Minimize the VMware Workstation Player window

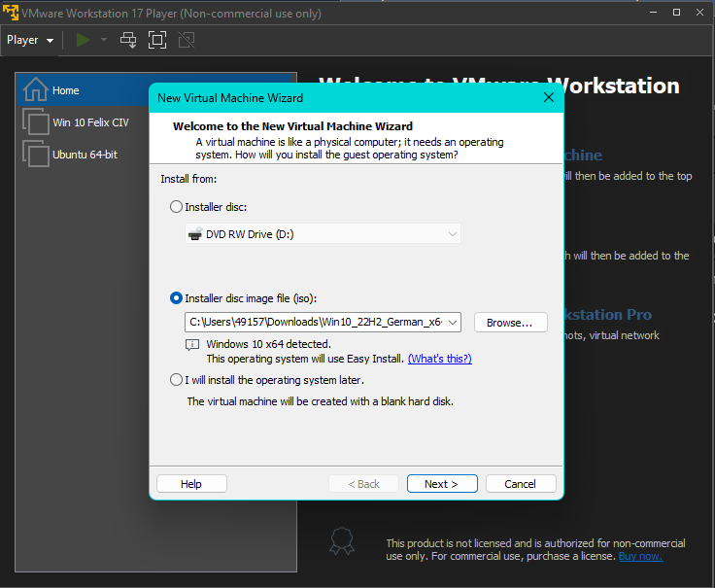[653, 13]
